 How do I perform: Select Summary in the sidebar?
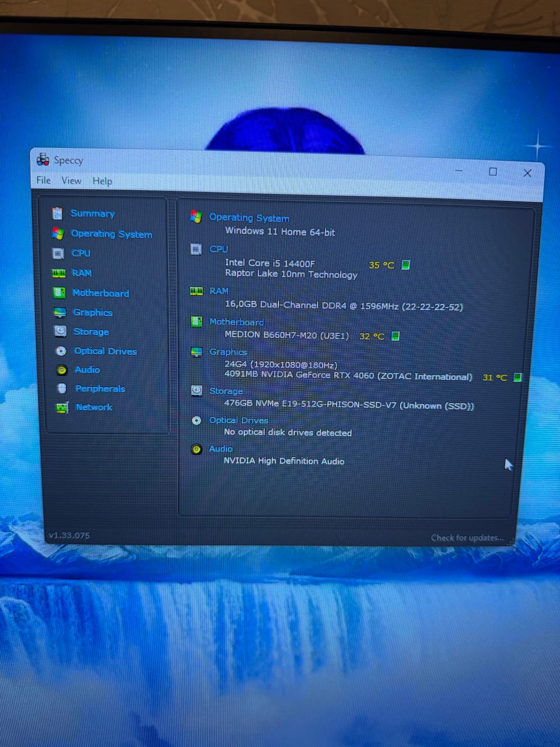pos(93,214)
